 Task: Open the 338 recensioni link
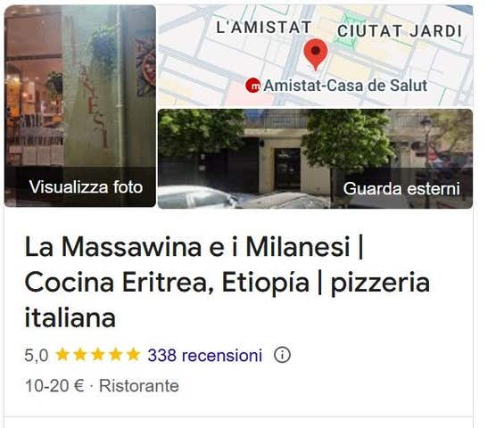(x=205, y=356)
